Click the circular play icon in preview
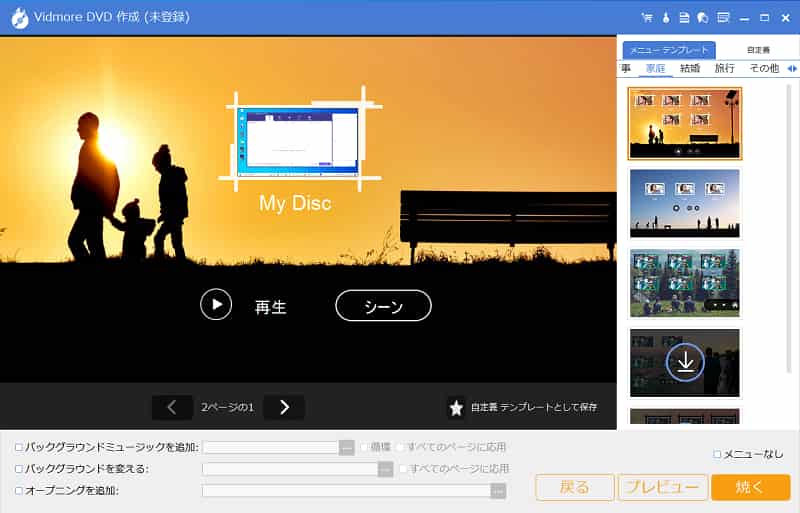 click(216, 305)
